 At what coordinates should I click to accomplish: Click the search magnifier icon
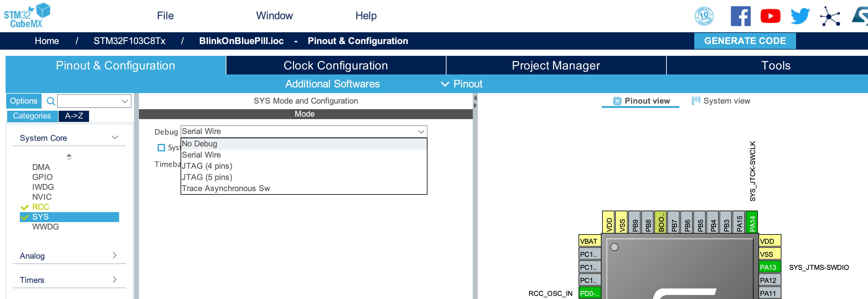click(51, 101)
